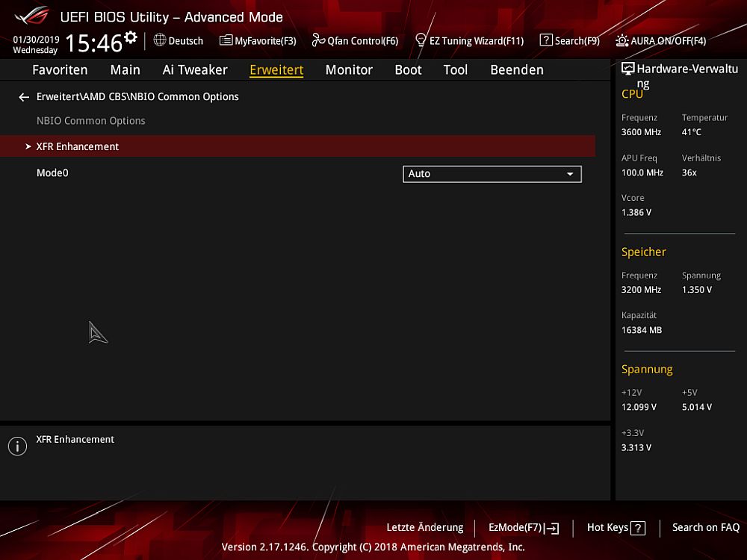Click the +5V value 5.014 V
The height and width of the screenshot is (560, 747).
tap(696, 407)
